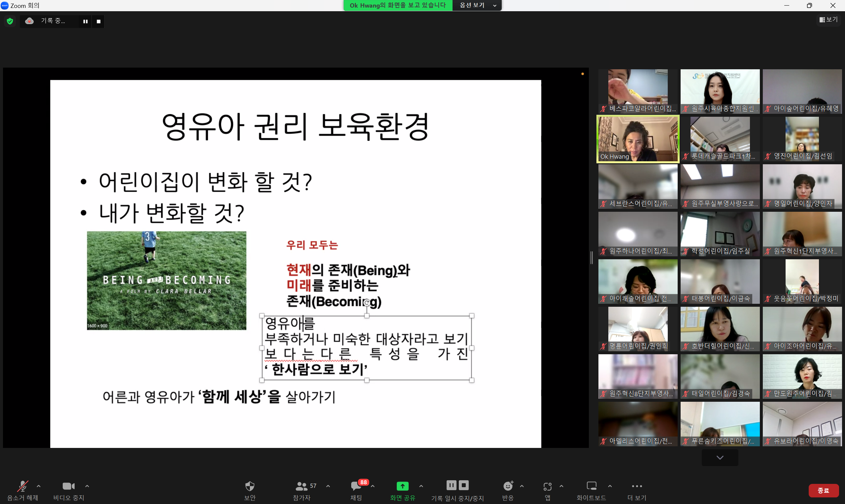Image resolution: width=845 pixels, height=504 pixels.
Task: Click muted mic icon on 호반더힐어린이집 tile
Action: point(686,346)
